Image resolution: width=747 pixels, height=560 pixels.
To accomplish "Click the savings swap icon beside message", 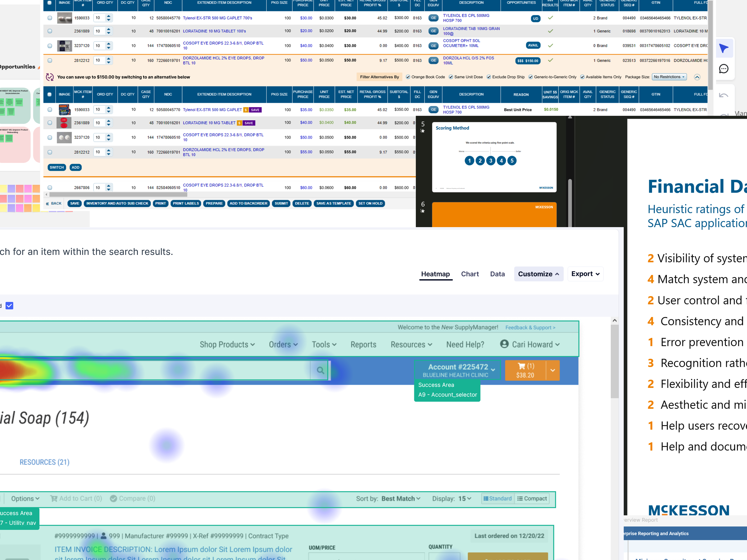I will point(50,77).
